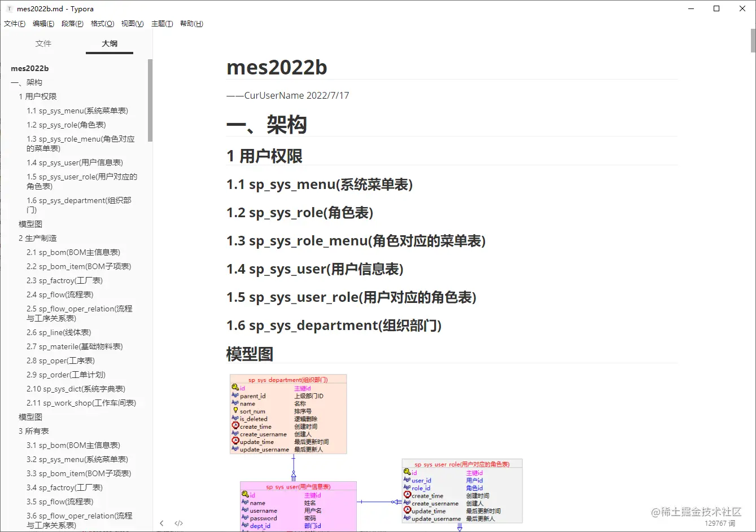
Task: Open the 文件(F) menu
Action: (x=14, y=23)
